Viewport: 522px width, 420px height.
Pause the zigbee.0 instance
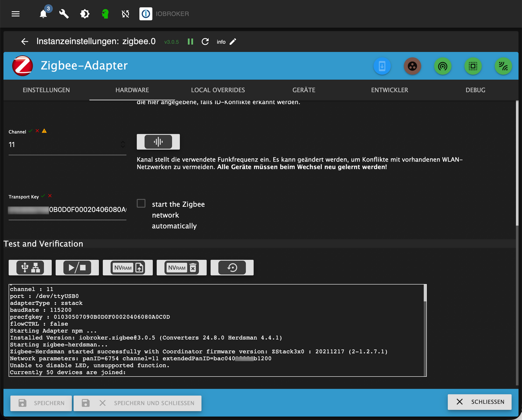190,42
